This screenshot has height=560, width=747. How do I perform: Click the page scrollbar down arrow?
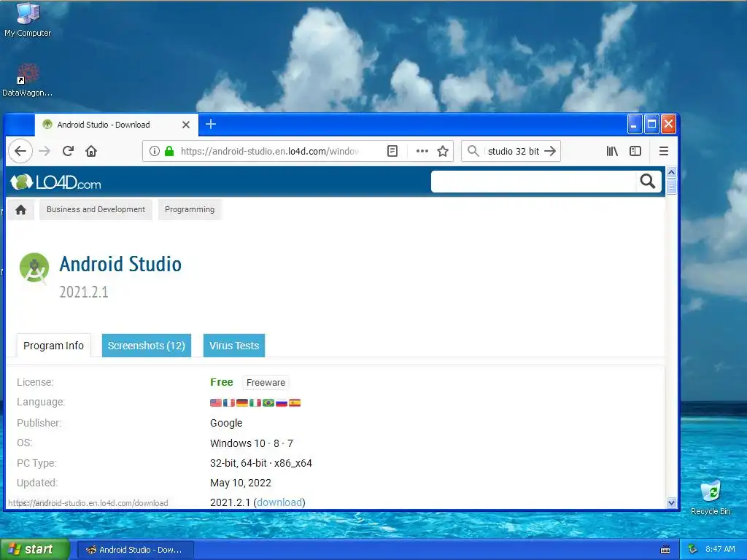click(x=671, y=503)
